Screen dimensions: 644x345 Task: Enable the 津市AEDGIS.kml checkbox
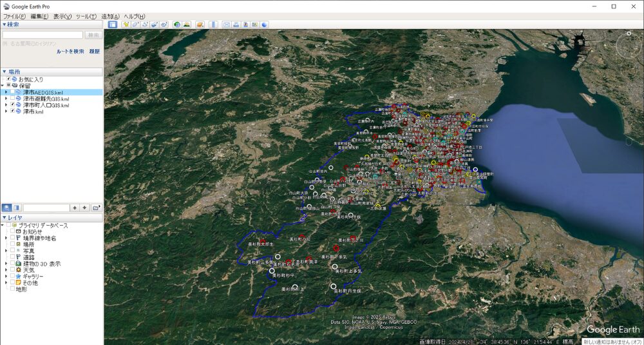[13, 92]
